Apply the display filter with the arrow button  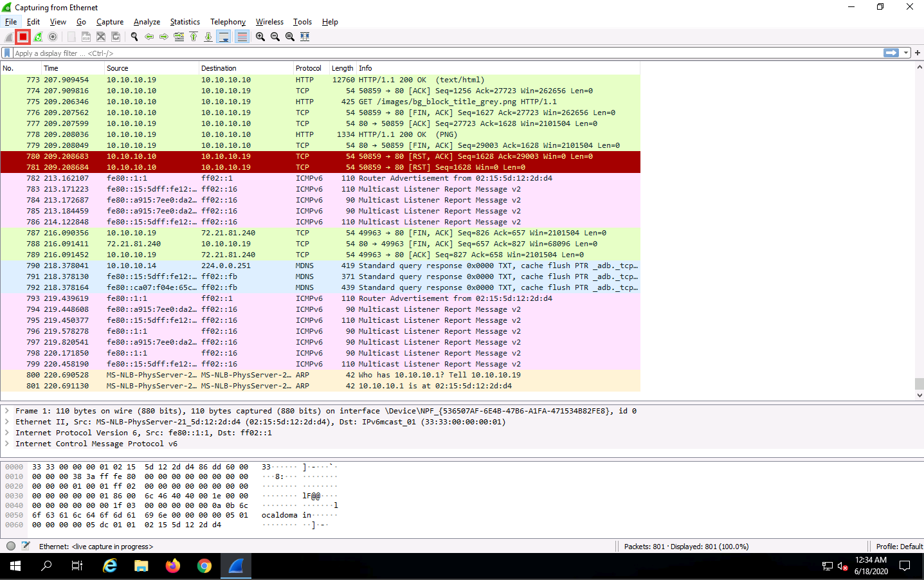click(x=891, y=53)
